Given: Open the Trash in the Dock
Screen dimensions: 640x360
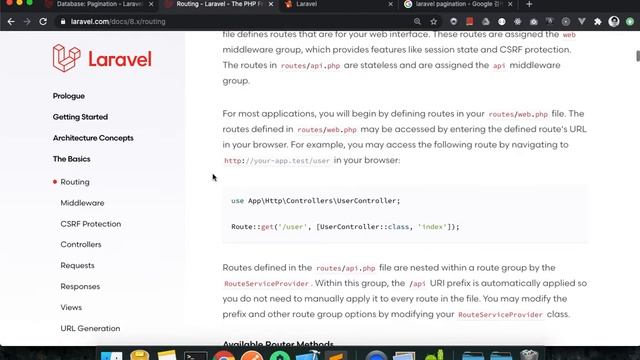Looking at the screenshot, I should click(x=529, y=356).
